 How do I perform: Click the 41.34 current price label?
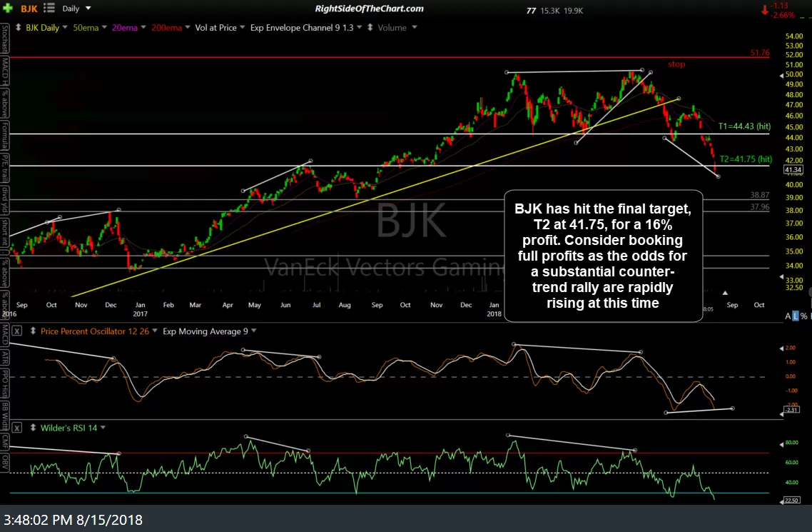point(793,169)
